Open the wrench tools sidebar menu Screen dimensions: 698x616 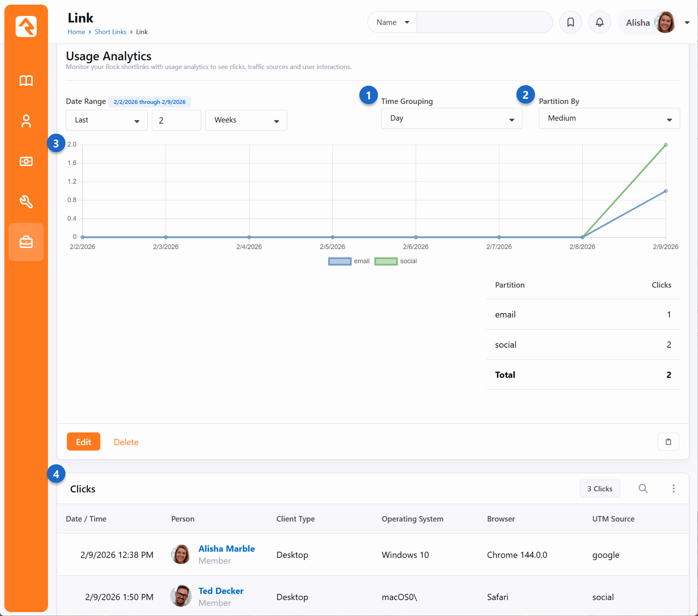26,202
